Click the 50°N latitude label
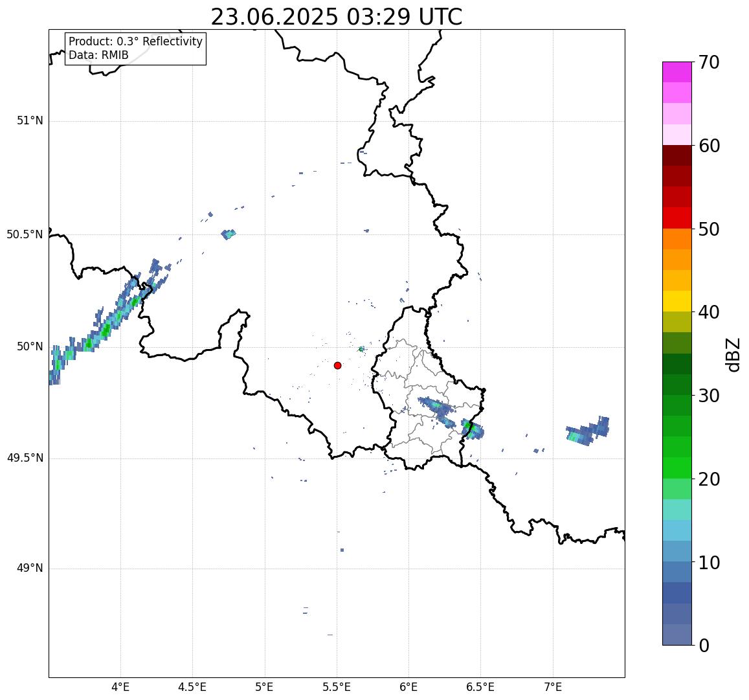Screen dimensions: 749x700 30,346
